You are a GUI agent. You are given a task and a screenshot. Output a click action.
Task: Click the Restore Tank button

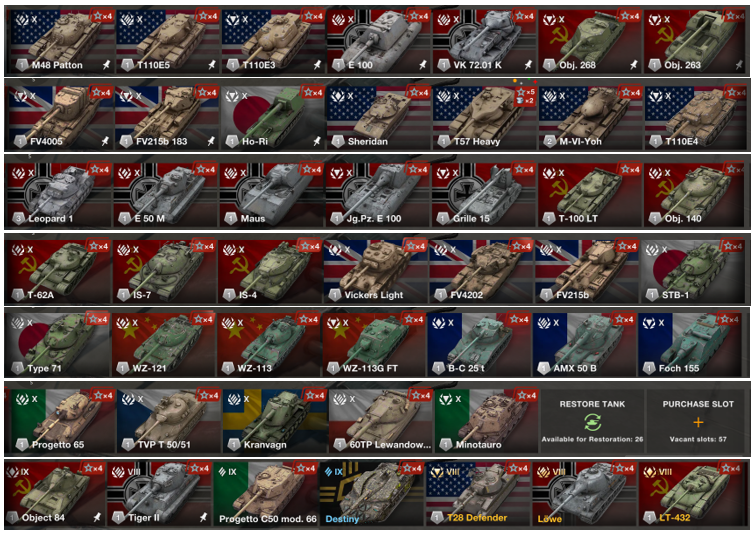coord(592,421)
